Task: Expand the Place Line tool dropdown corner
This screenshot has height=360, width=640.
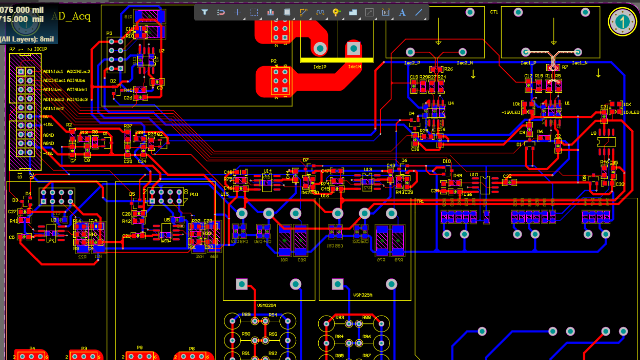Action: 425,18
